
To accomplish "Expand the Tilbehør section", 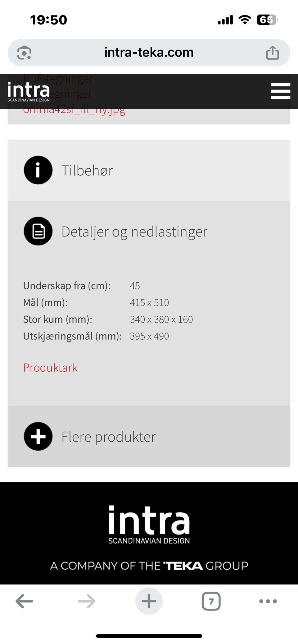I will pyautogui.click(x=149, y=170).
